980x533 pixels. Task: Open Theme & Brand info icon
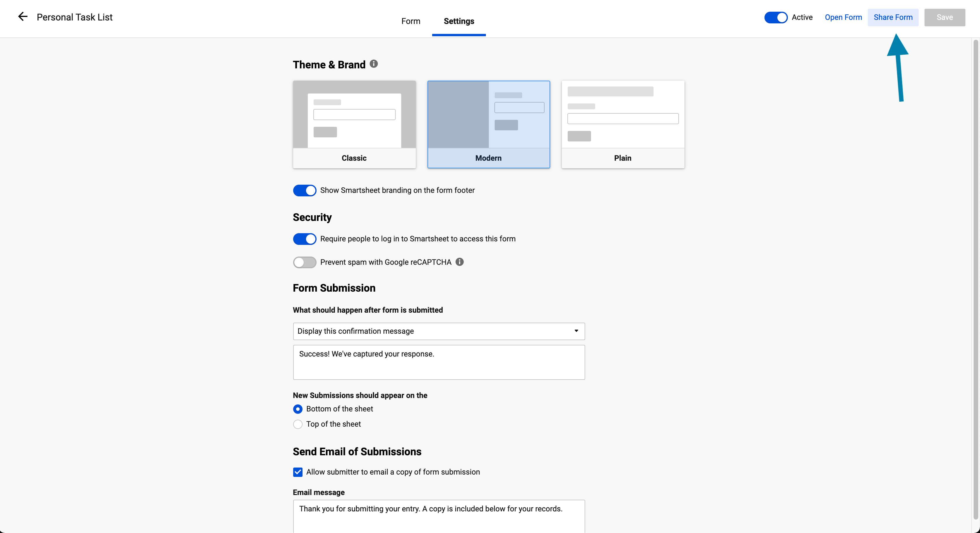point(373,64)
